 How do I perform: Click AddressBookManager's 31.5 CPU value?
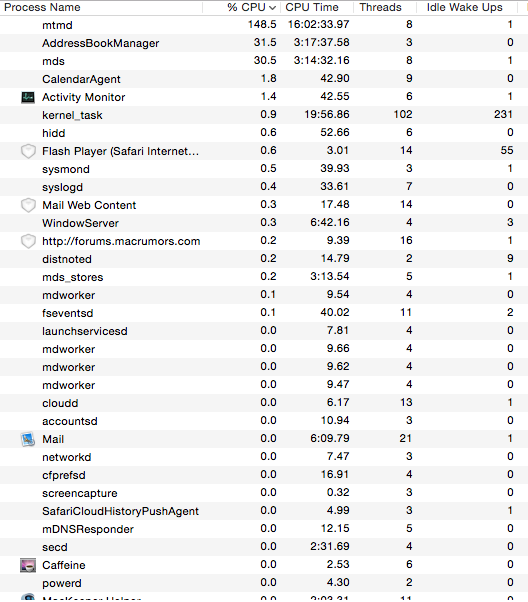(265, 43)
